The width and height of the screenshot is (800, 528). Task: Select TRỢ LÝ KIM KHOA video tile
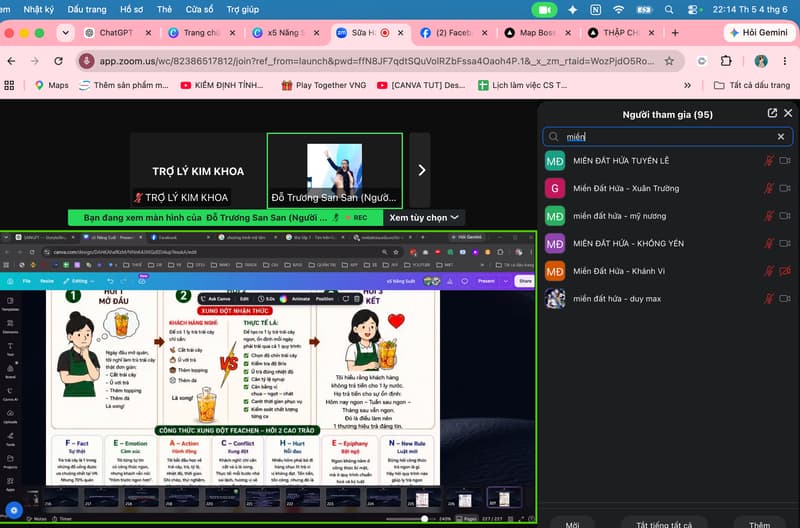click(198, 170)
